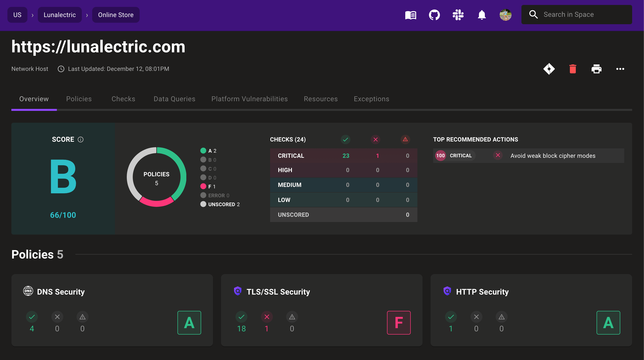
Task: Open the Online Store breadcrumb item
Action: click(x=115, y=15)
